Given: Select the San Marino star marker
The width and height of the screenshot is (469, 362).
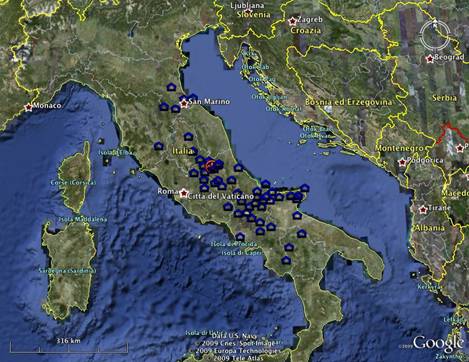Looking at the screenshot, I should [184, 104].
